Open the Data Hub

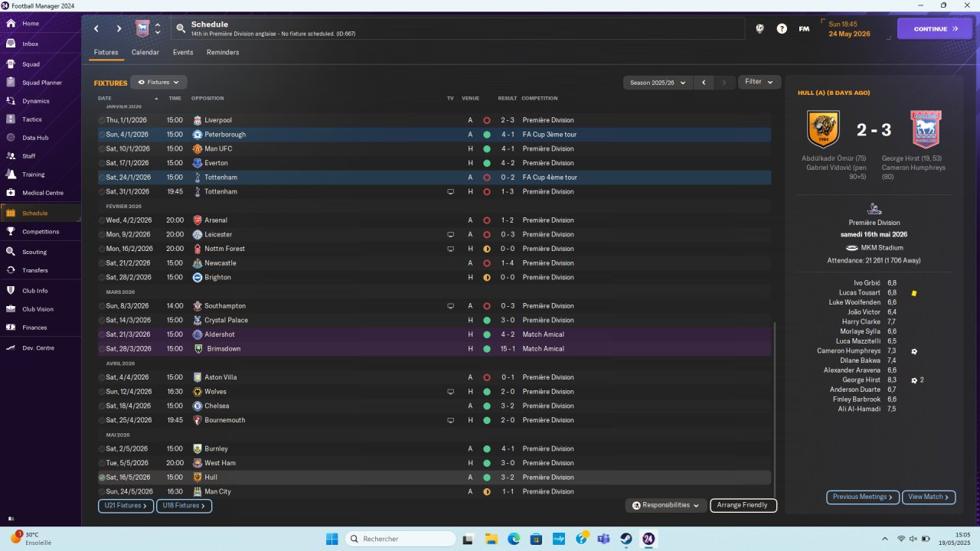point(35,138)
